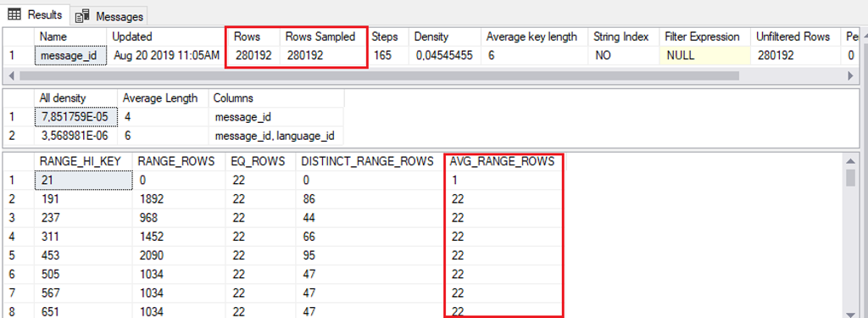Click horizontal scrollbar right arrow
The width and height of the screenshot is (868, 318).
pyautogui.click(x=851, y=75)
